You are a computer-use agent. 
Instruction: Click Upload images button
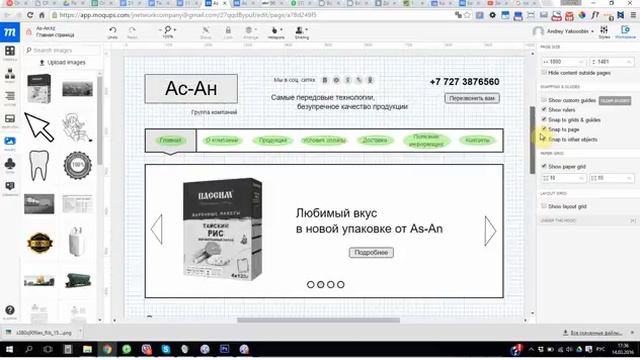[x=62, y=62]
